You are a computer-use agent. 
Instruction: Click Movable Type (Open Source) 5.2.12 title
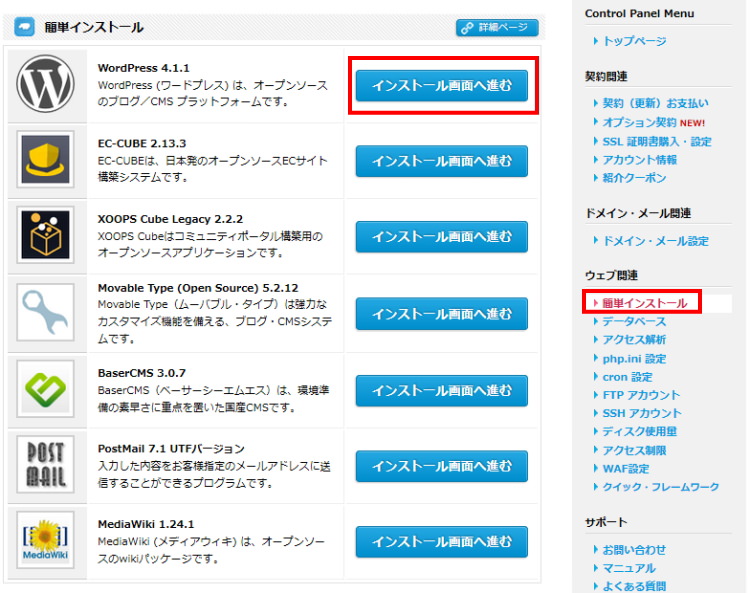[198, 288]
